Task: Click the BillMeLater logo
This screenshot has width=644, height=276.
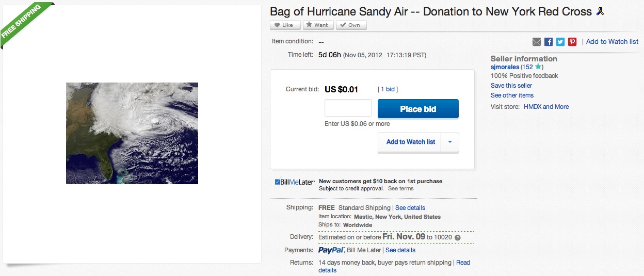Action: [x=295, y=182]
